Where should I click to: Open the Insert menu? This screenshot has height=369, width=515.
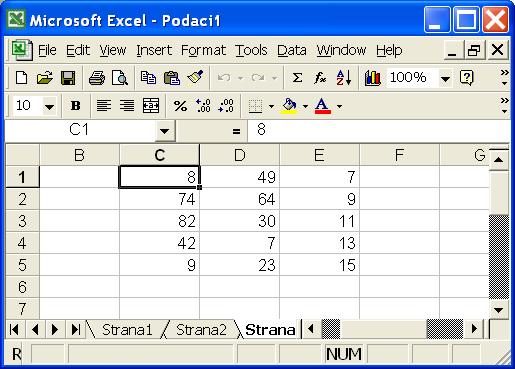pos(154,50)
